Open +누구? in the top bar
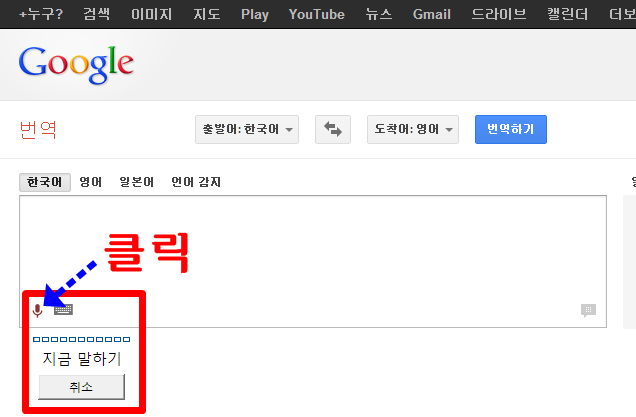 pyautogui.click(x=41, y=14)
